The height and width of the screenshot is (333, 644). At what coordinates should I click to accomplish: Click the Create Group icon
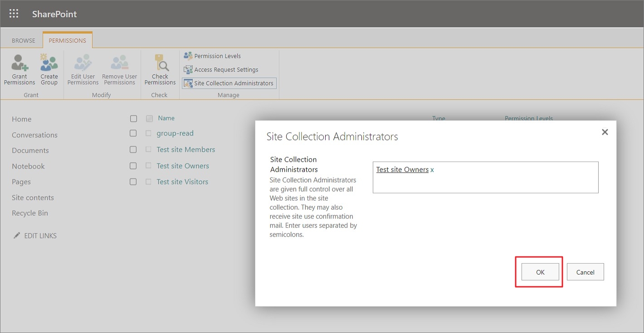pos(49,68)
